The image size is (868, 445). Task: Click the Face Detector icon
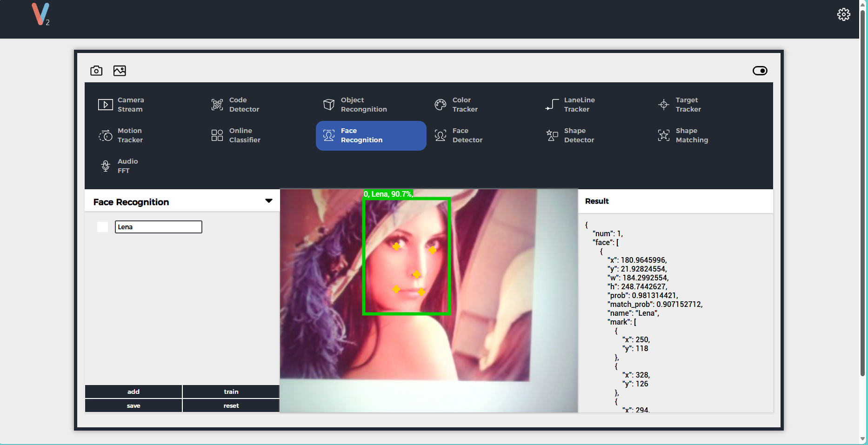pos(441,135)
